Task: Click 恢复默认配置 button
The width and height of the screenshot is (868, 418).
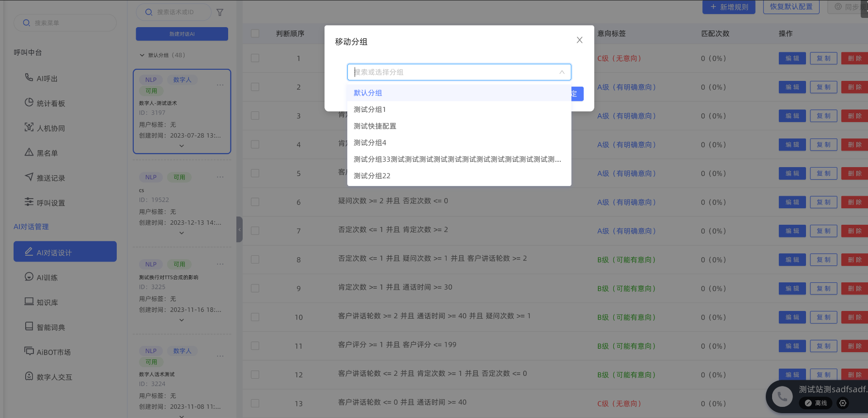Action: pos(791,7)
